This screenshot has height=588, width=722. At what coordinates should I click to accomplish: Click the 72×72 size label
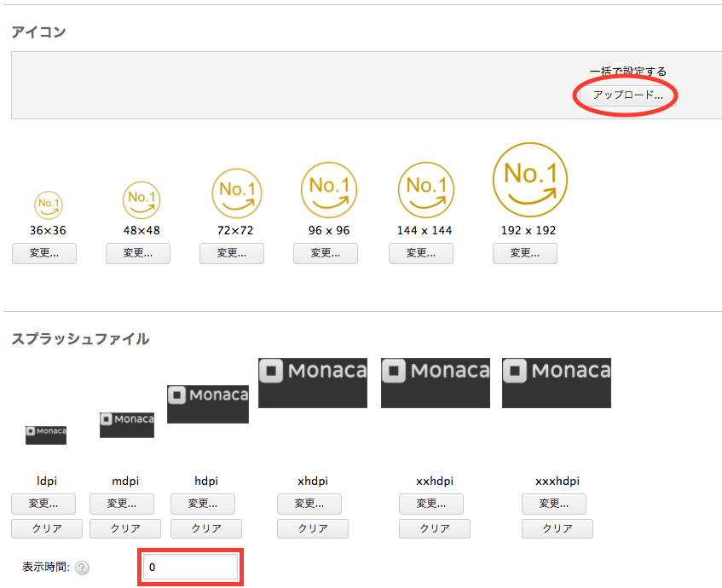235,230
